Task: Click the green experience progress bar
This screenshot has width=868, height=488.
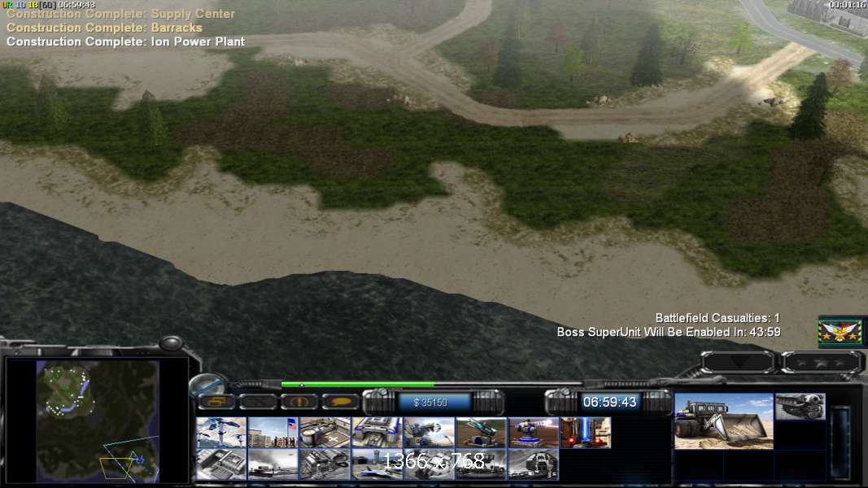Action: coord(358,384)
